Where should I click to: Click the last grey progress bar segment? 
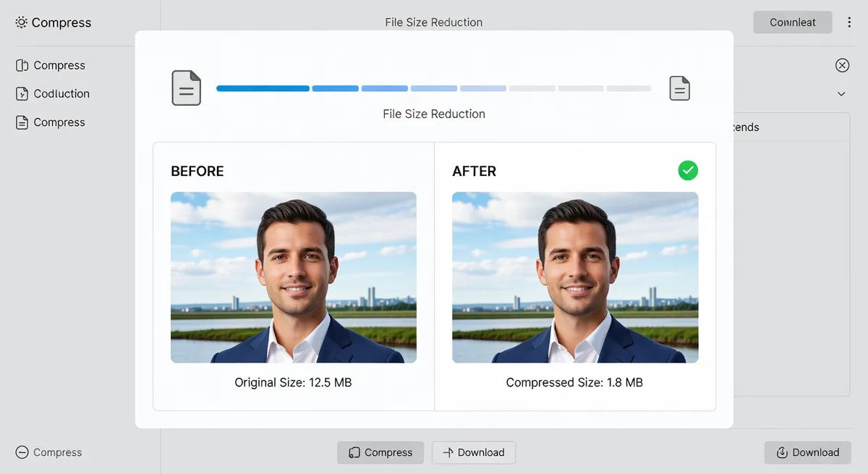coord(629,88)
